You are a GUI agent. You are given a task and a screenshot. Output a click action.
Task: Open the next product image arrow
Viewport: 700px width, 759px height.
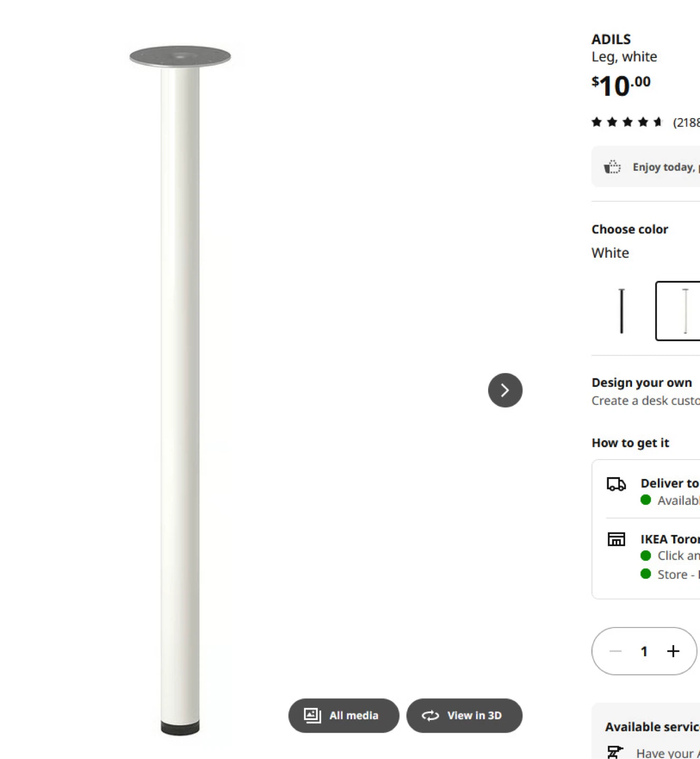tap(505, 390)
